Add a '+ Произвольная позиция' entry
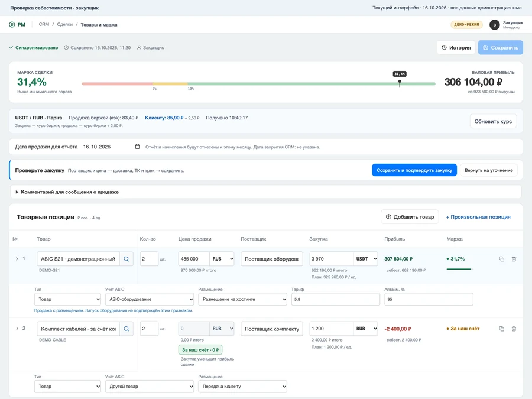 pyautogui.click(x=478, y=217)
